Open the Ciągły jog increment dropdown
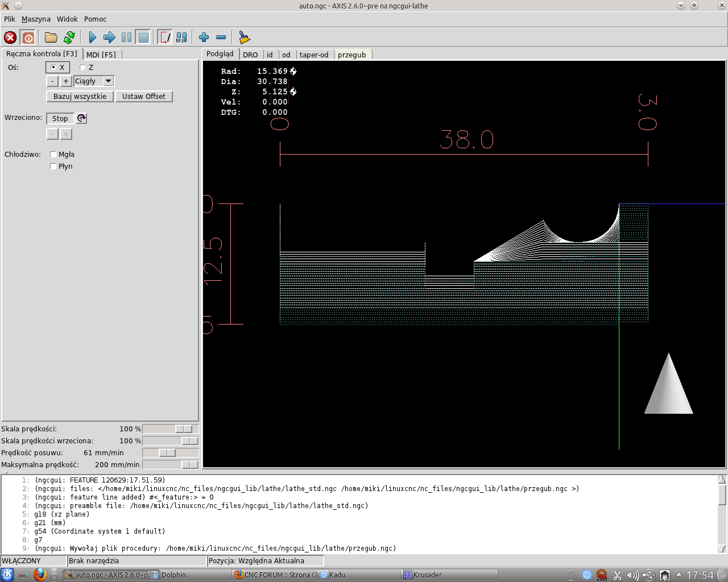Viewport: 728px width, 582px height. [109, 81]
